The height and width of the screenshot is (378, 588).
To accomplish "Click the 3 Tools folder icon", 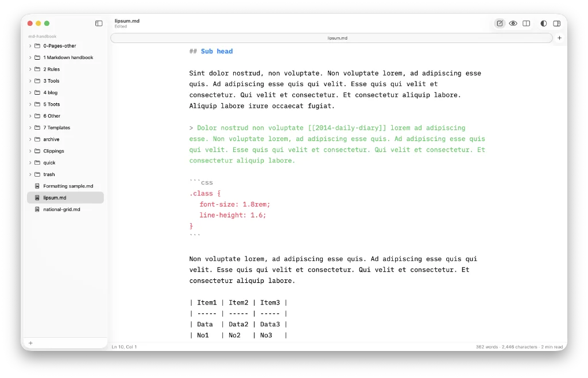I will [37, 81].
